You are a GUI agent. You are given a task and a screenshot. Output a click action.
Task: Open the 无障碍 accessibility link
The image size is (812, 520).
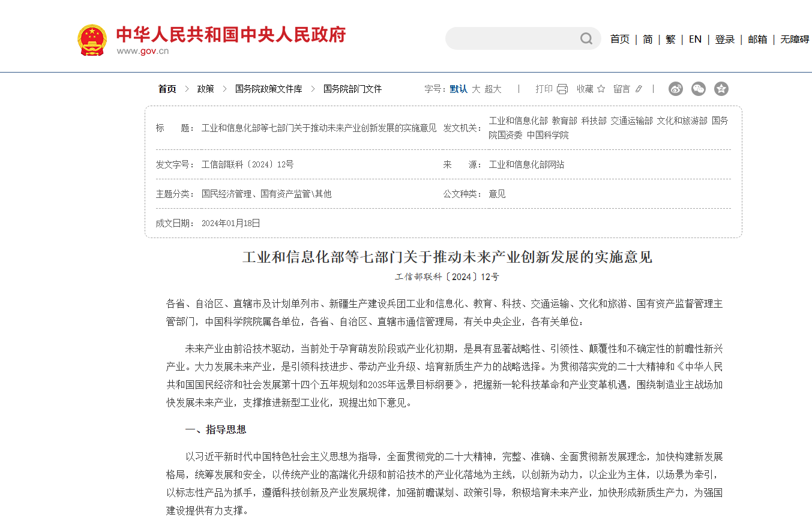point(795,39)
